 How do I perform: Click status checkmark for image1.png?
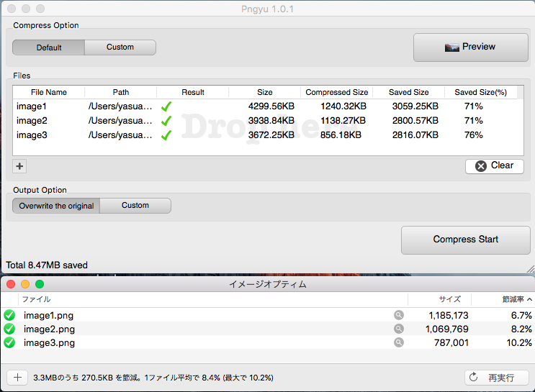(9, 315)
